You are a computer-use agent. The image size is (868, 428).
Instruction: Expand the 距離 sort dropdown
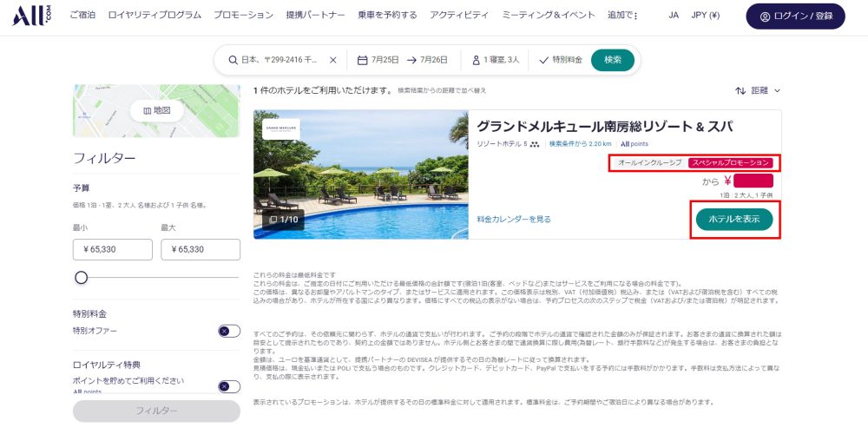pos(766,90)
